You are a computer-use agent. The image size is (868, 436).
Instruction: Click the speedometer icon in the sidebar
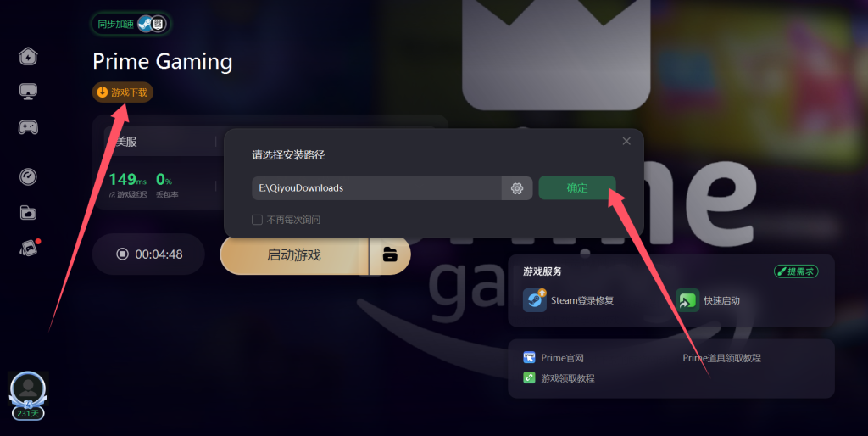click(28, 176)
